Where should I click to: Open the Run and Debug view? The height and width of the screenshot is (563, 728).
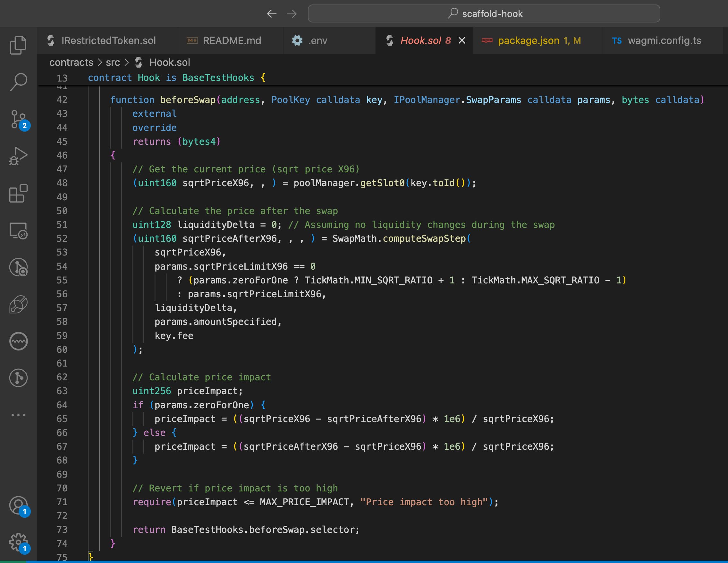coord(18,156)
